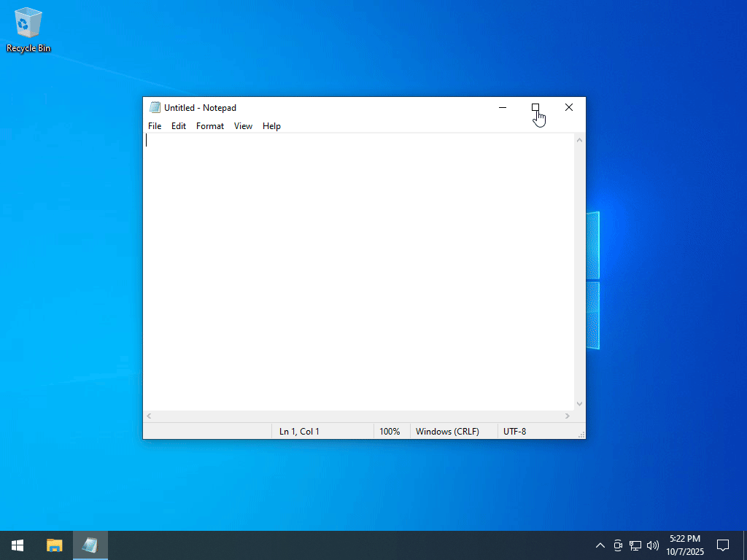Open the File menu in Notepad
The height and width of the screenshot is (560, 747).
[x=155, y=126]
